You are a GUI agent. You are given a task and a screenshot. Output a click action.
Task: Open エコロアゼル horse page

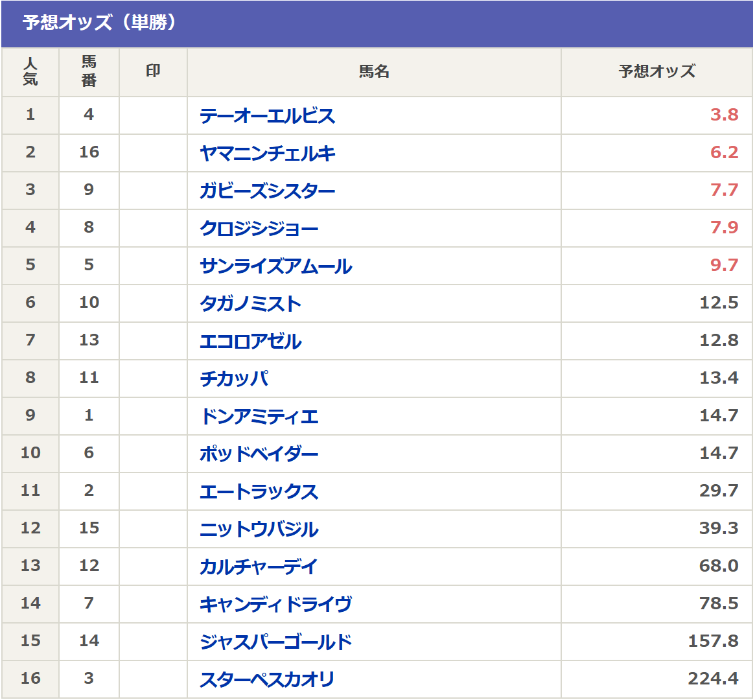250,342
